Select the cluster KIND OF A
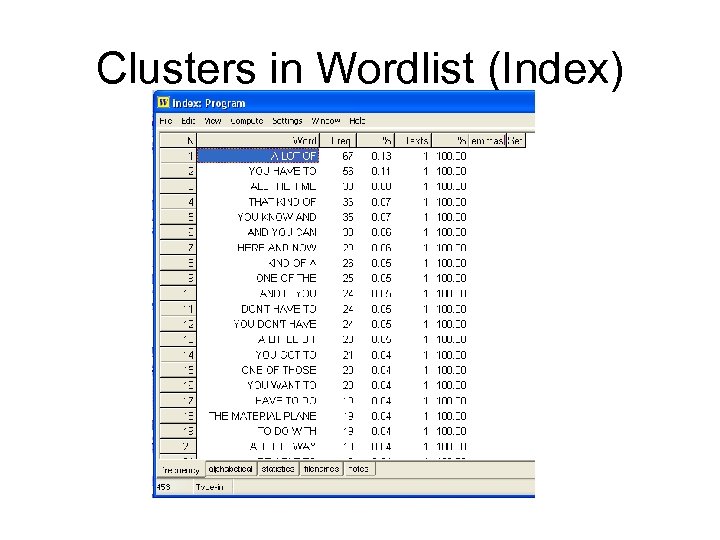The width and height of the screenshot is (720, 540). [292, 263]
